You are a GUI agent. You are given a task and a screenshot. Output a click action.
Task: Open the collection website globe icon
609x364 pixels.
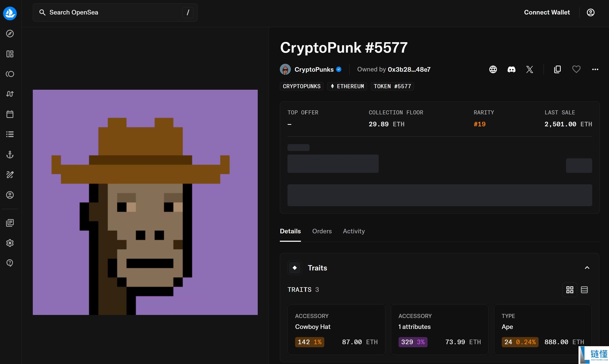[x=493, y=69]
